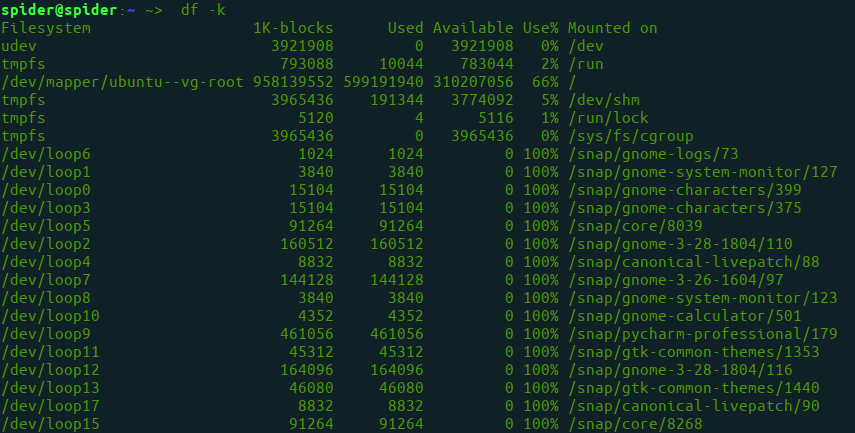Click /snap/gnome-3-26-1604/97 mount path
855x433 pixels.
(x=676, y=280)
